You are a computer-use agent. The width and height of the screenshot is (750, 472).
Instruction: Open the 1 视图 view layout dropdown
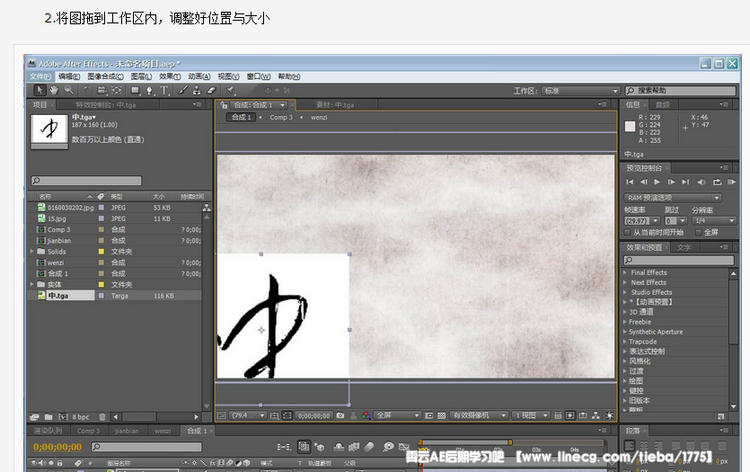tap(531, 416)
